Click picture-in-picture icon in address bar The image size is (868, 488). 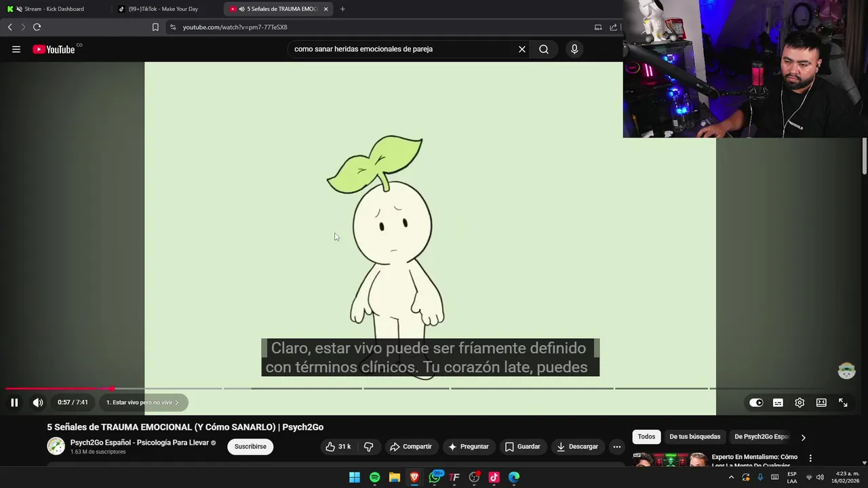pos(598,27)
